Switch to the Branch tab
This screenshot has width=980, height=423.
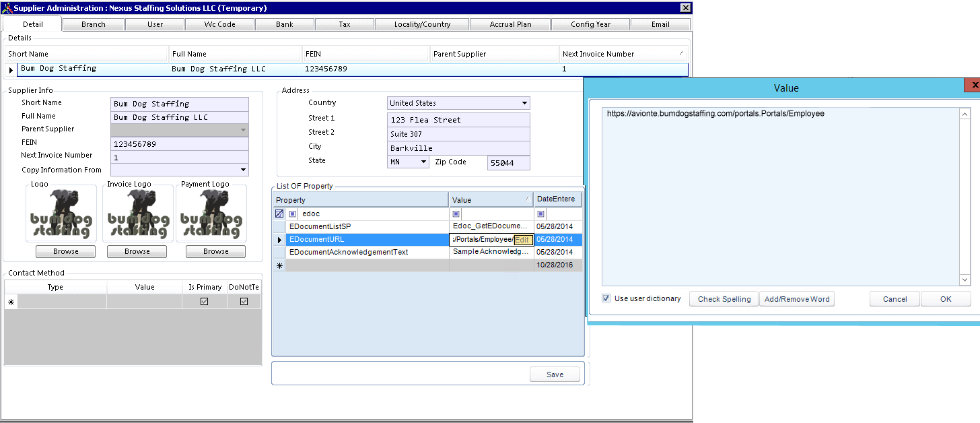coord(94,24)
